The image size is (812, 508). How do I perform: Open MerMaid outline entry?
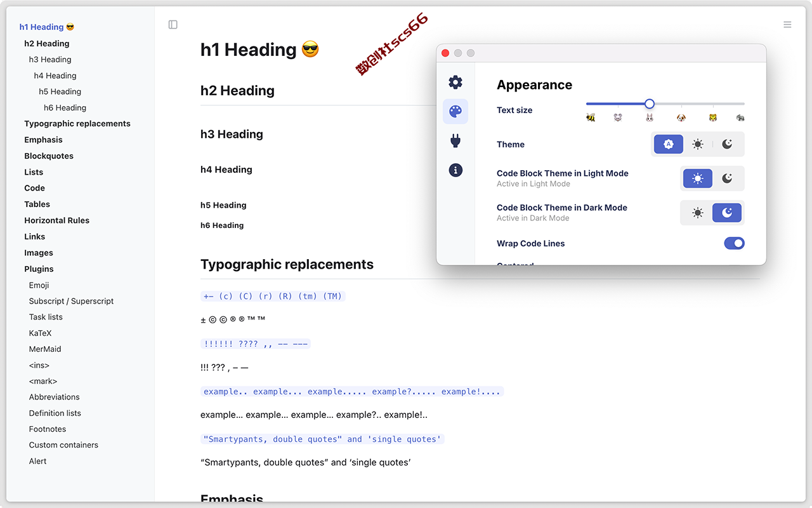click(45, 349)
